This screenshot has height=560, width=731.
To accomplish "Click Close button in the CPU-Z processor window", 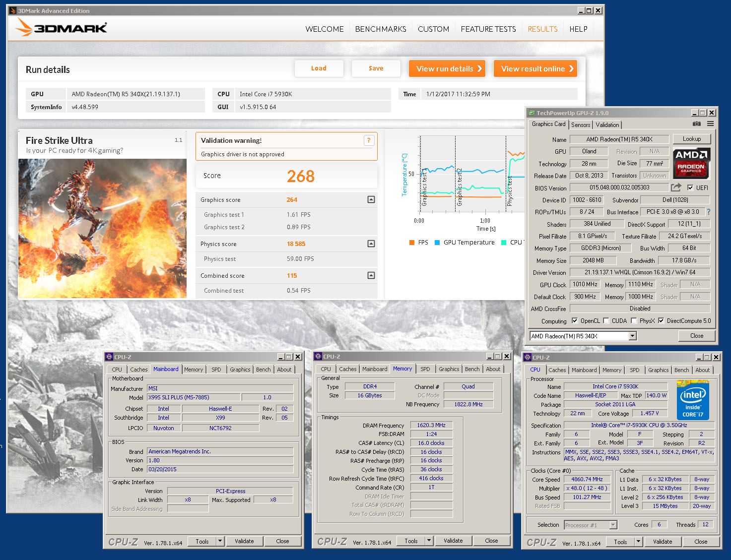I will click(701, 542).
